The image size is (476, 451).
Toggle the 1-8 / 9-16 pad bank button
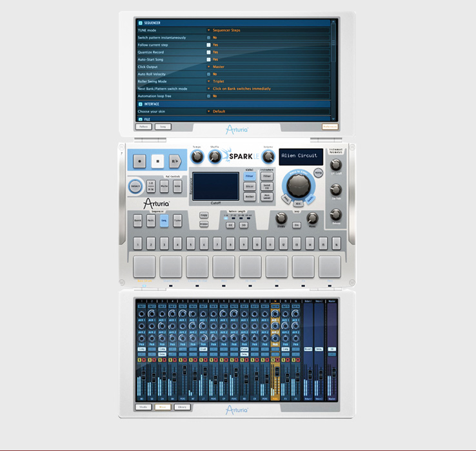[151, 186]
